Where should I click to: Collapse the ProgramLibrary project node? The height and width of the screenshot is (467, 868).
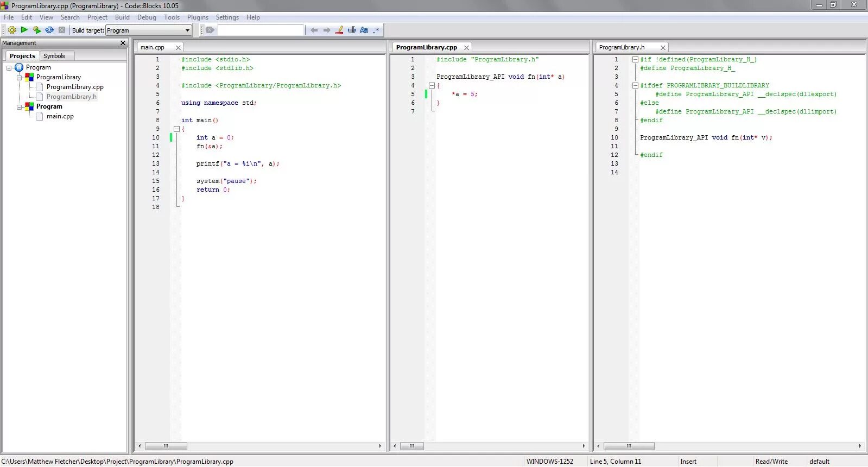(x=19, y=78)
